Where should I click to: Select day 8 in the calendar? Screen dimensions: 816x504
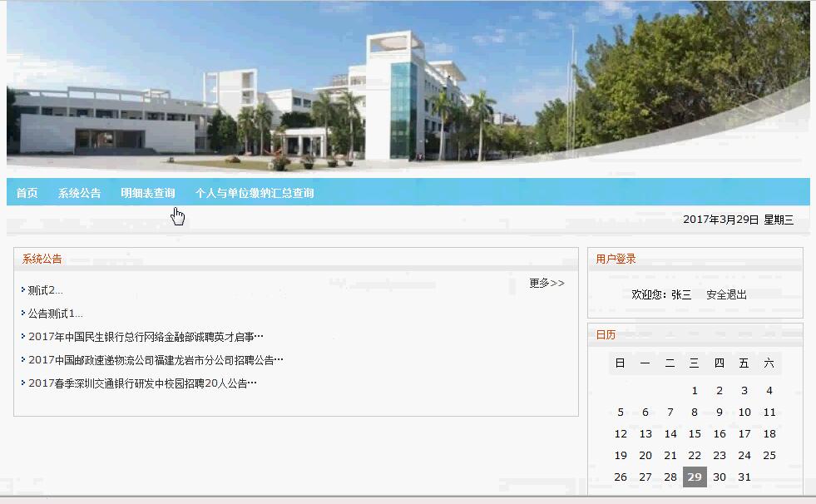[x=695, y=413]
